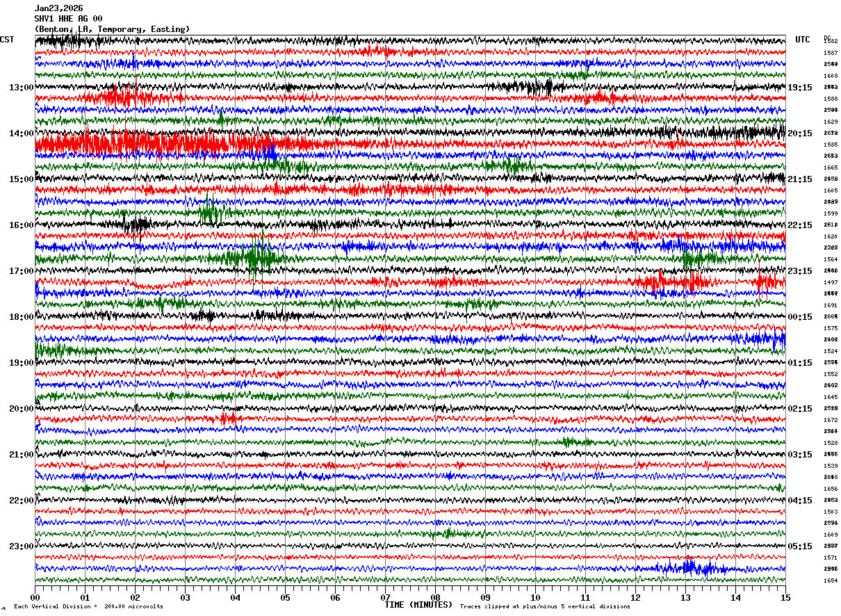The height and width of the screenshot is (616, 841).
Task: Click the minute tick label 06 on x-axis
Action: pyautogui.click(x=335, y=598)
